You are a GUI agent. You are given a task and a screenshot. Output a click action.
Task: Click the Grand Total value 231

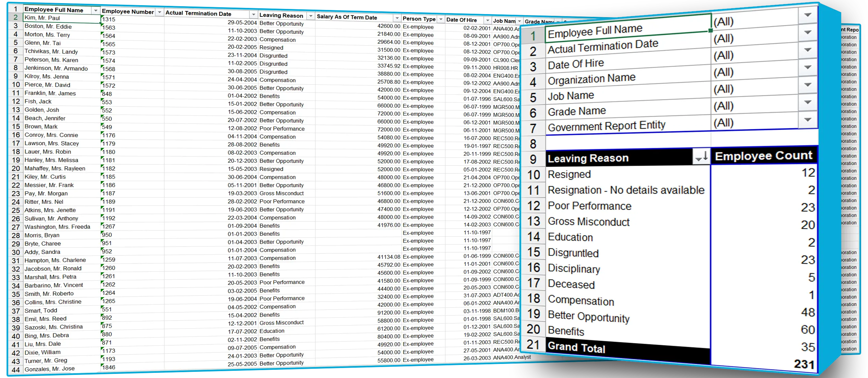pyautogui.click(x=804, y=364)
